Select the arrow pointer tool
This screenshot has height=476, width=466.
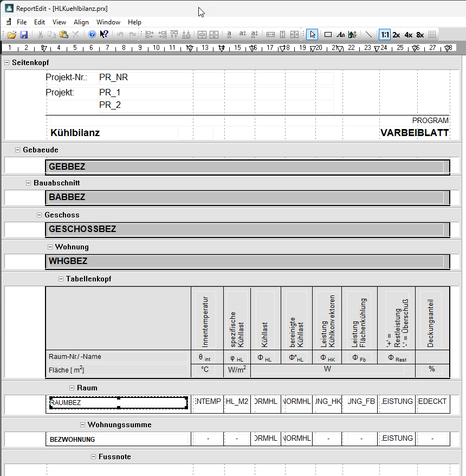(312, 35)
